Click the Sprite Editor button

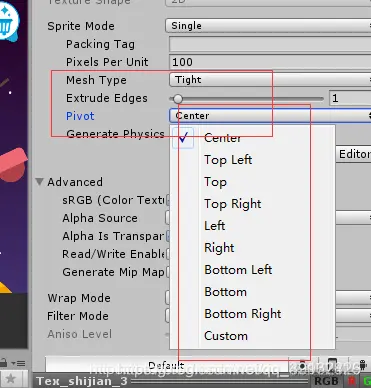[353, 154]
